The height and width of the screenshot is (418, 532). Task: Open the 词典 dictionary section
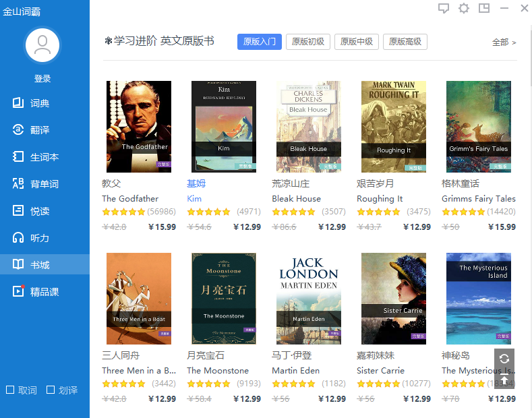(39, 103)
